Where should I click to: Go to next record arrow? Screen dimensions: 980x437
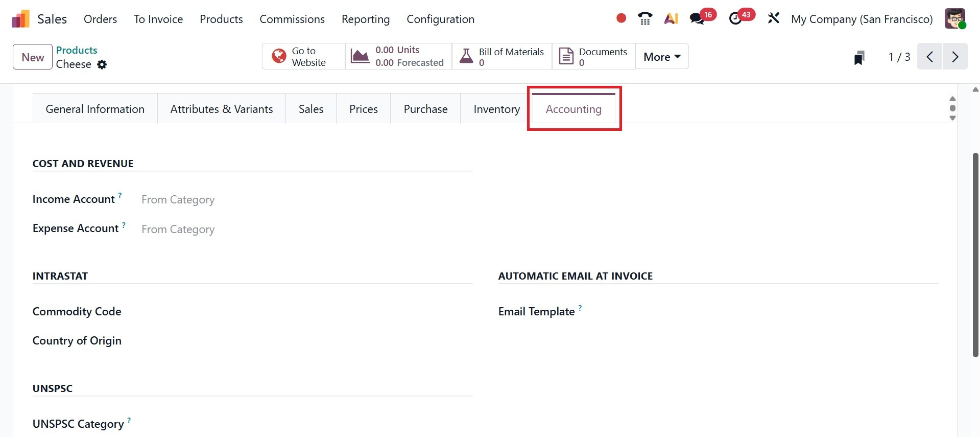click(955, 57)
